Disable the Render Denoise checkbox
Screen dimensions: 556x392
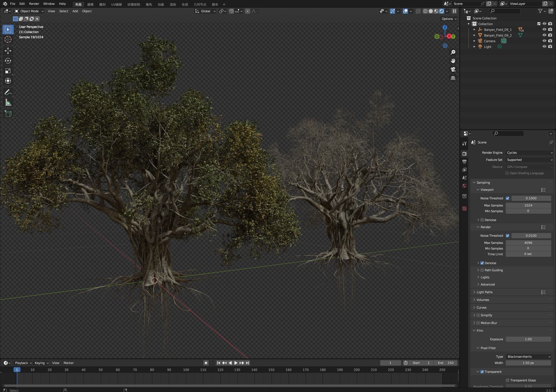point(482,263)
